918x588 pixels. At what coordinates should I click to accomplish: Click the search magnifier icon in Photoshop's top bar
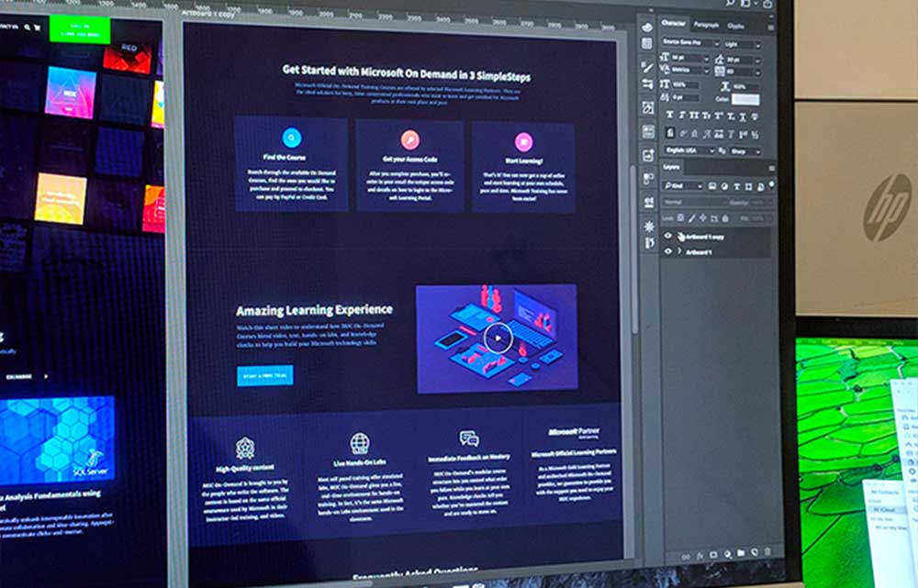tap(730, 3)
